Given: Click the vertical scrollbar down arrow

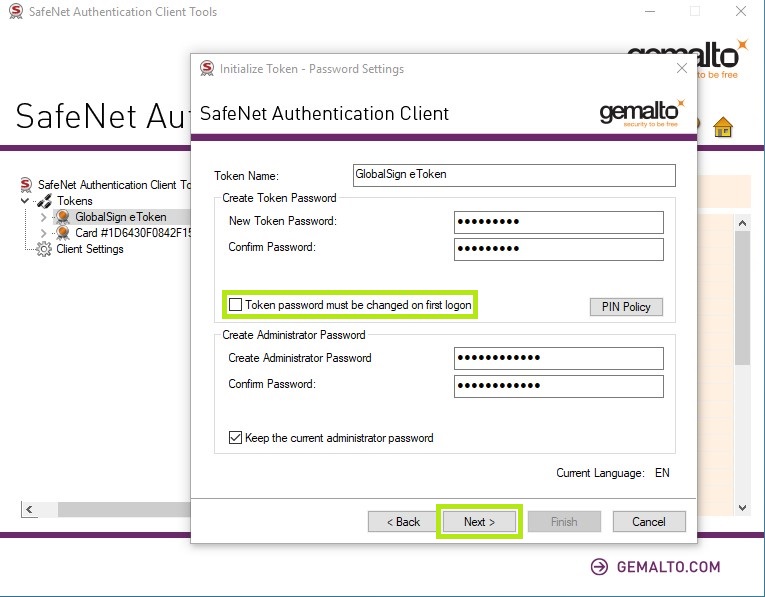Looking at the screenshot, I should click(x=742, y=507).
